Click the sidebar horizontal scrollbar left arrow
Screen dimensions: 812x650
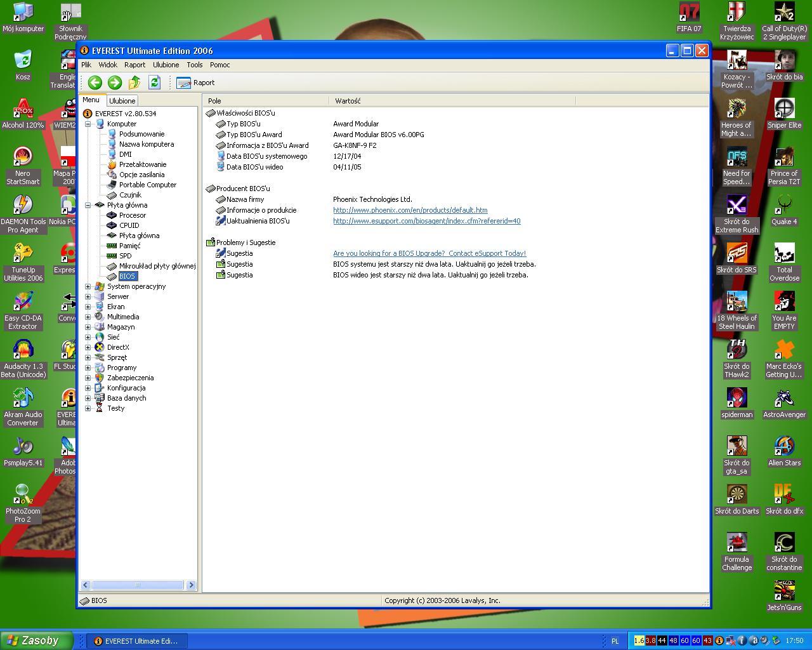[x=86, y=585]
